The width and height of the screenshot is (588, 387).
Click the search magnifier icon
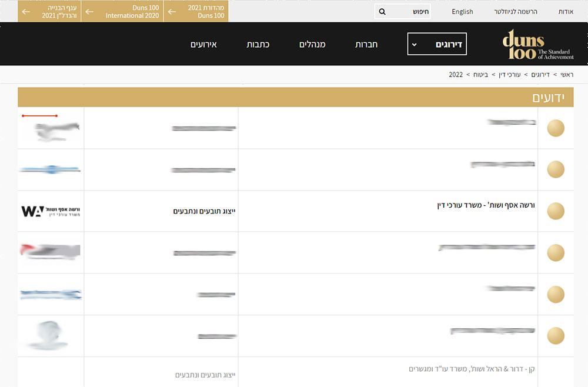pos(382,12)
